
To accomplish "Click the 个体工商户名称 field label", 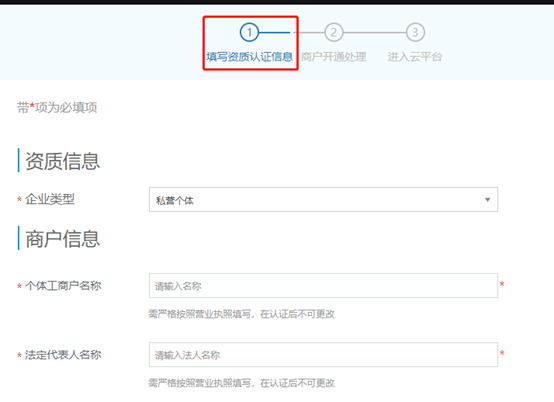I will [x=63, y=285].
